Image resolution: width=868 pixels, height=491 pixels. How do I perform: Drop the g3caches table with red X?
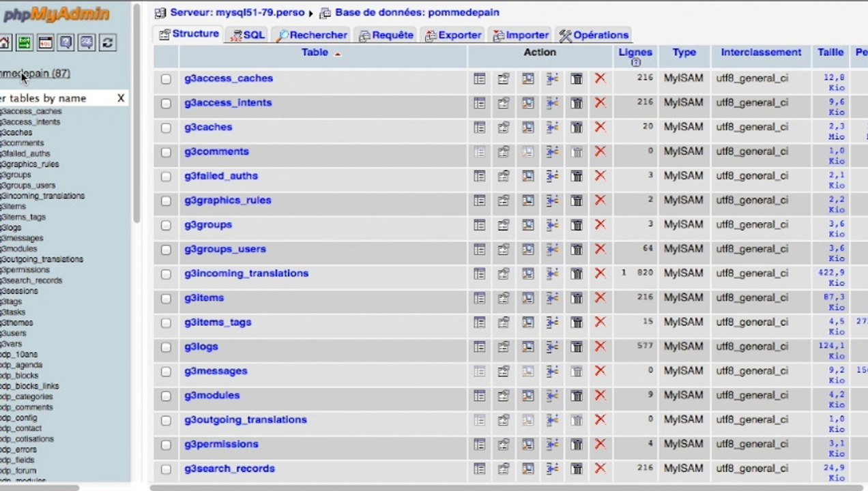point(600,128)
